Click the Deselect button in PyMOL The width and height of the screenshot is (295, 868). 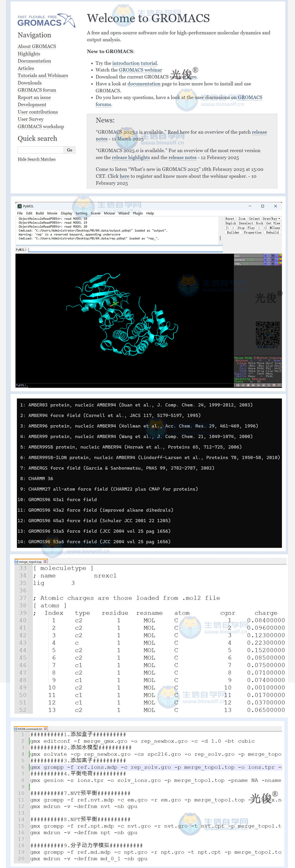coord(246,223)
